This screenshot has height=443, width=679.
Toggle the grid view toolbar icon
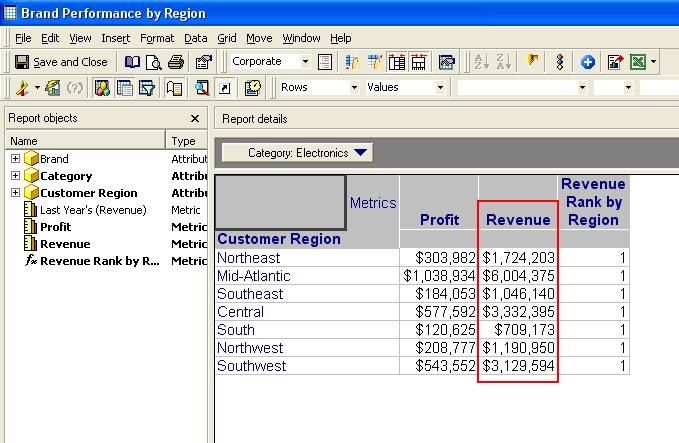click(125, 88)
